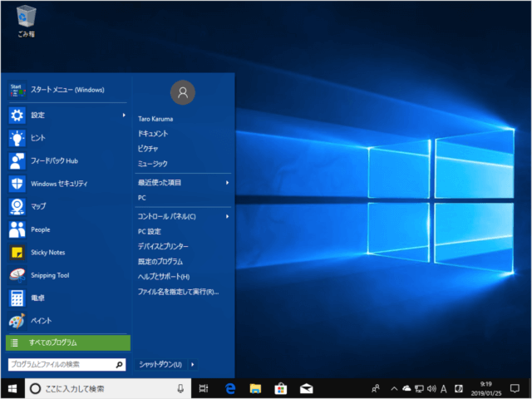Click the search magnifier in the start menu

click(x=119, y=365)
